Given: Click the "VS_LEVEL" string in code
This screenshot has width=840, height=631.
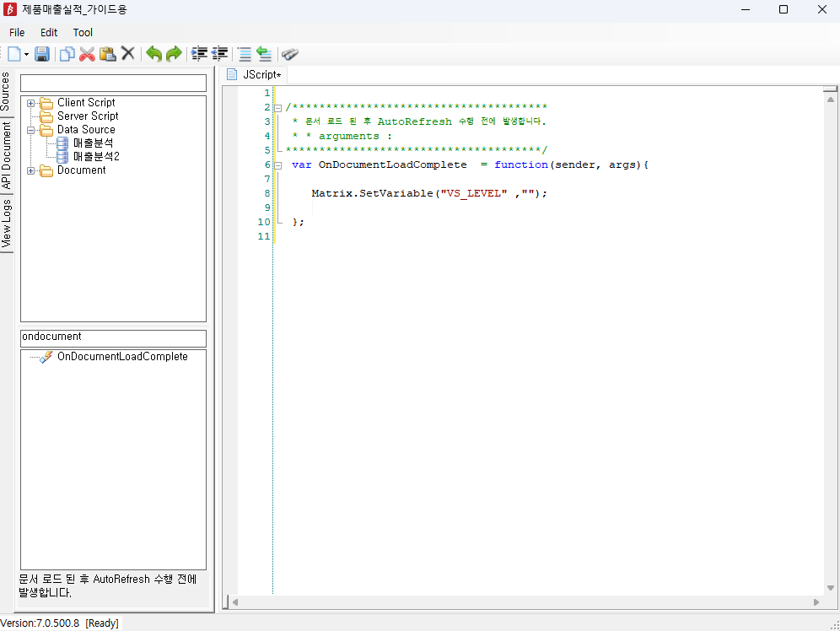Looking at the screenshot, I should coord(474,193).
